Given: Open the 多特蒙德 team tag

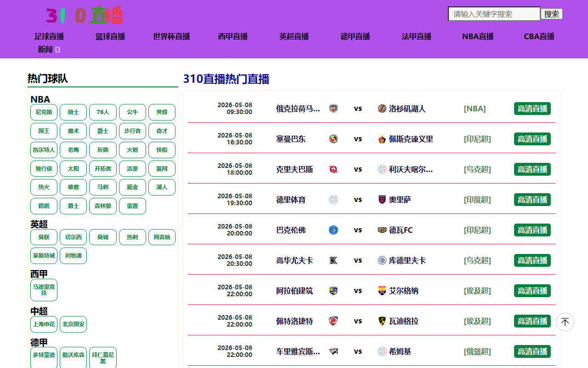Looking at the screenshot, I should tap(44, 358).
